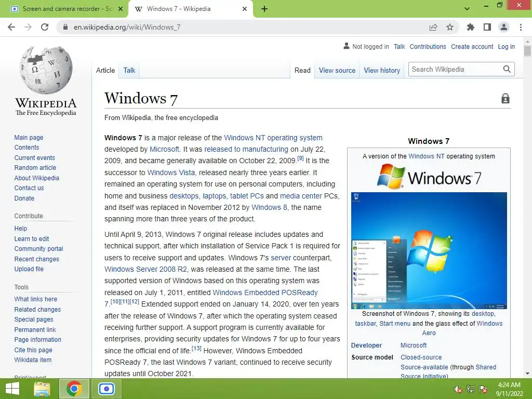Go back to previous page
Image resolution: width=532 pixels, height=399 pixels.
point(11,27)
